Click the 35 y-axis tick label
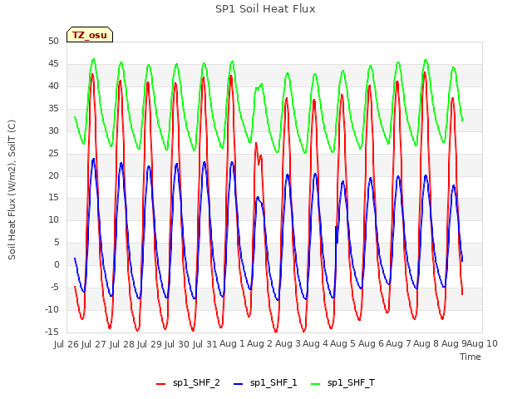This screenshot has width=532, height=399. (x=53, y=109)
